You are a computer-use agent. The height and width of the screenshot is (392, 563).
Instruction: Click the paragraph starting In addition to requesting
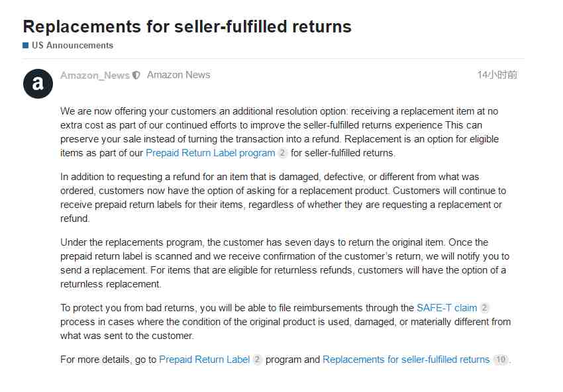[283, 198]
